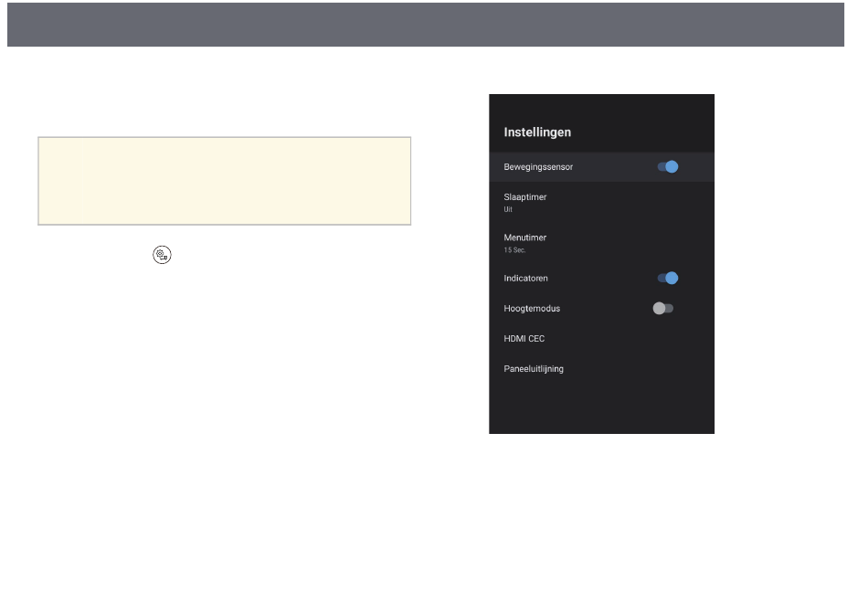Click the Slaaptimer Uit value
The width and height of the screenshot is (868, 602).
click(508, 210)
